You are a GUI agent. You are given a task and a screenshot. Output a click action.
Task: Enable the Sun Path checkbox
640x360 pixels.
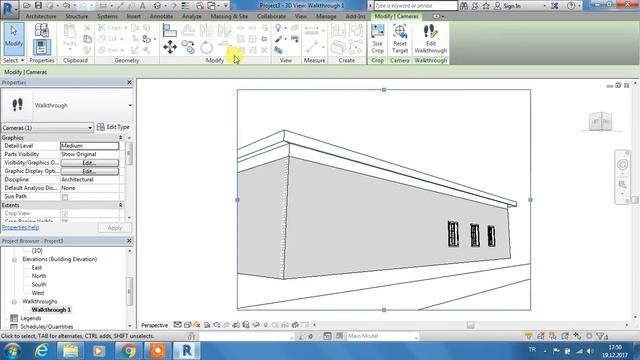point(65,197)
